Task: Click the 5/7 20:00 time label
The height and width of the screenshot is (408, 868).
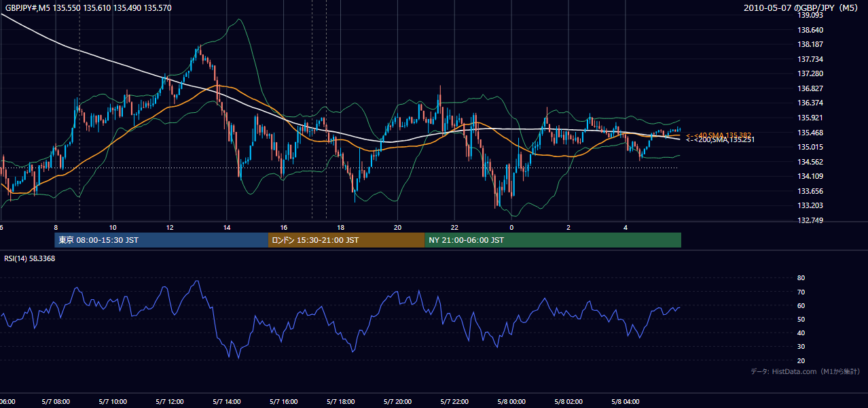Action: 398,402
